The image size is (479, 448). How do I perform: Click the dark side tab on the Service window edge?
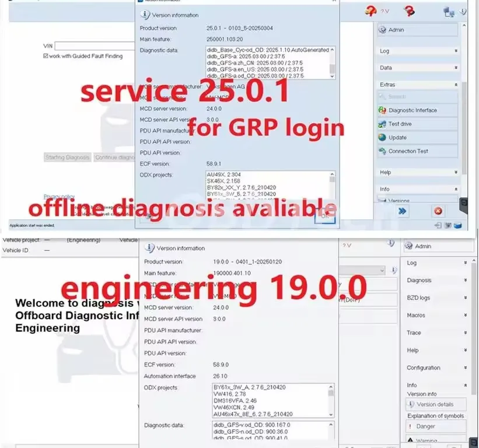[464, 205]
